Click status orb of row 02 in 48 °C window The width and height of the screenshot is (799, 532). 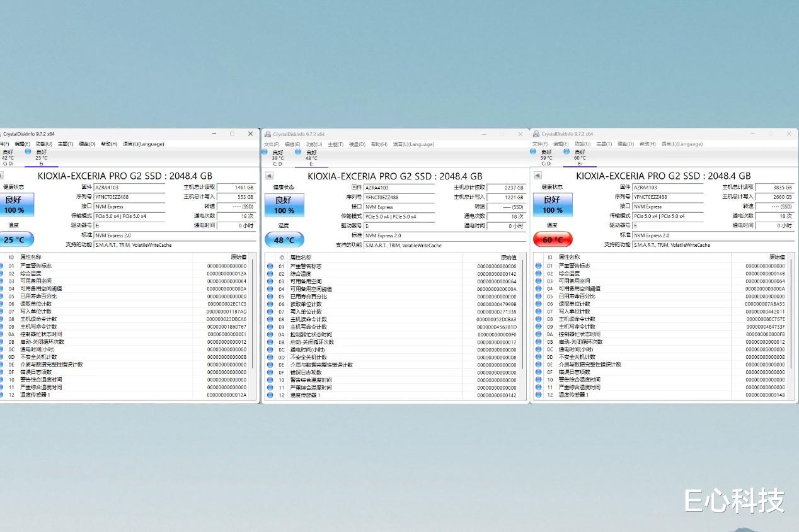[x=270, y=274]
